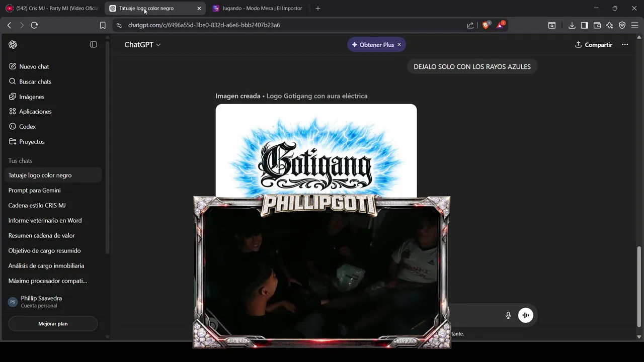Close the Tatuaje logo color negro tab
The image size is (644, 362).
pos(199,9)
